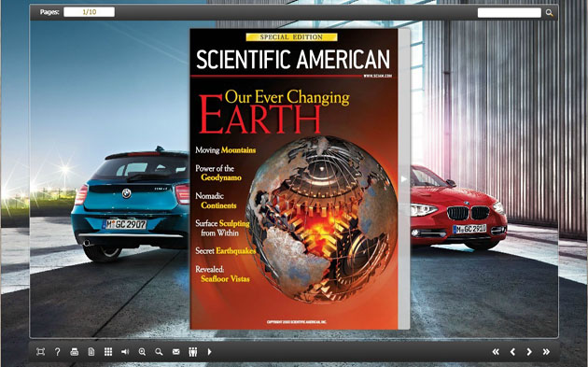Click the plain magnifier search icon in the bottom toolbar
Screen dimensions: 588x367
pos(159,352)
